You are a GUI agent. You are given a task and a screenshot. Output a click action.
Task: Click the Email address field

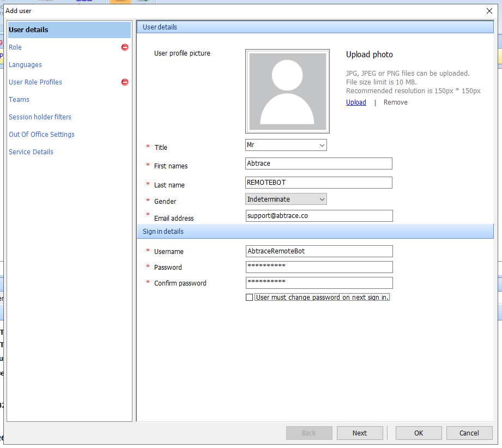point(319,216)
